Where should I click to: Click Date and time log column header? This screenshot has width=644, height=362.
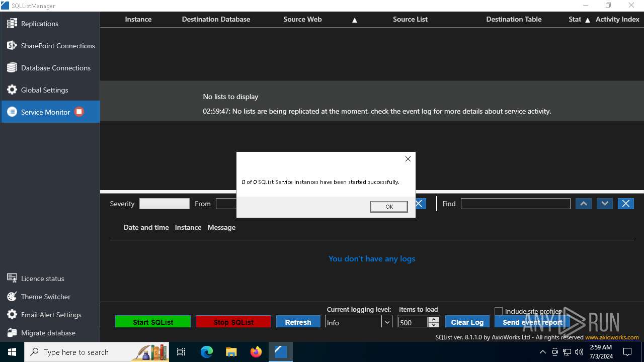tap(146, 227)
